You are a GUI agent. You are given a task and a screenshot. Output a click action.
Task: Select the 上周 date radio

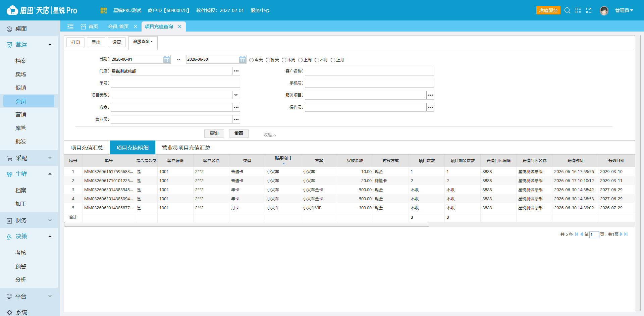click(300, 60)
